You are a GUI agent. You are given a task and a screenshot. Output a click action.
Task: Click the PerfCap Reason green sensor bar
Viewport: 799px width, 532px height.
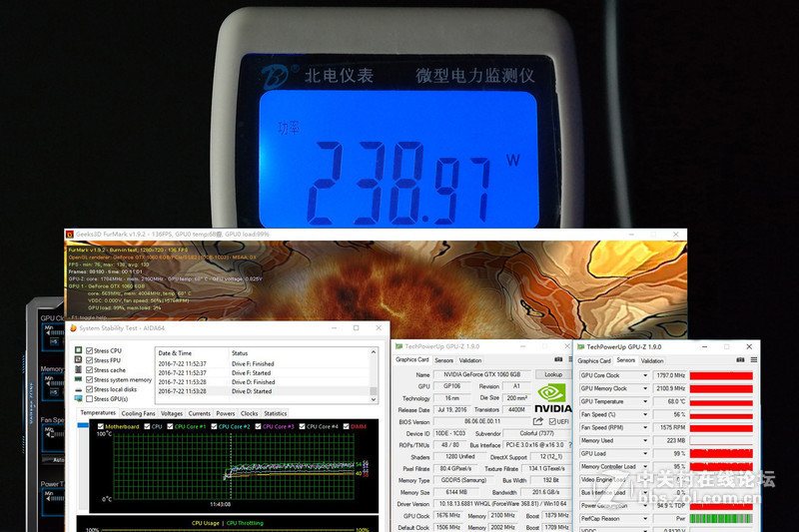[x=721, y=519]
